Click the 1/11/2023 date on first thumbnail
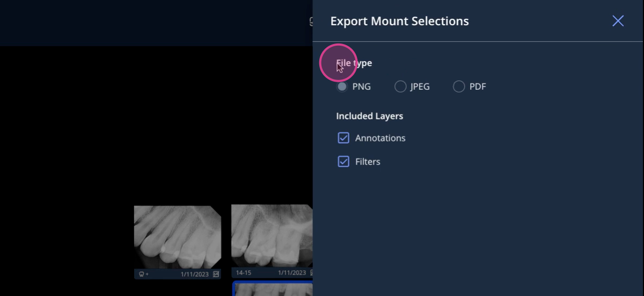This screenshot has width=644, height=296. pos(195,274)
